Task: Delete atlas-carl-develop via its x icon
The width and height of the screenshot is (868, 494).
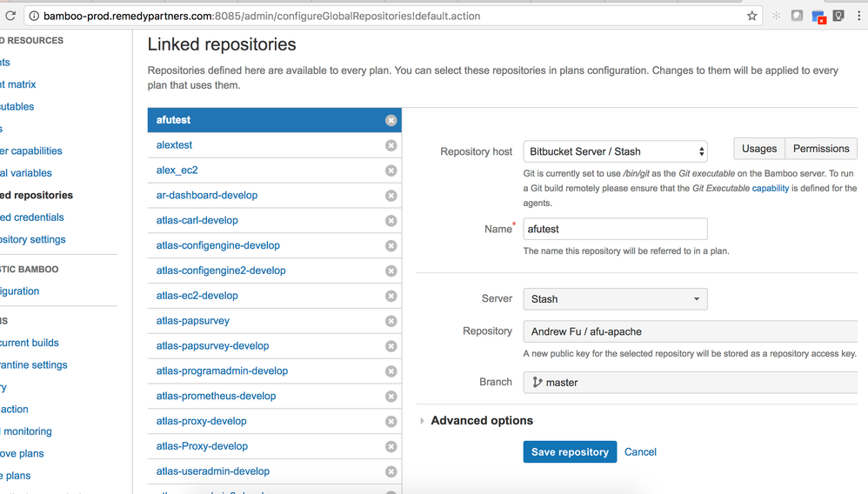Action: (391, 220)
